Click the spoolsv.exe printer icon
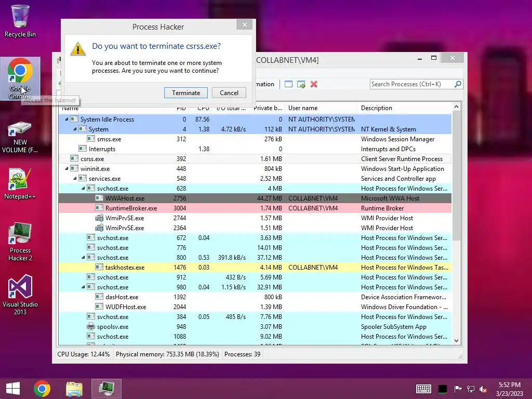532x399 pixels. (x=90, y=327)
